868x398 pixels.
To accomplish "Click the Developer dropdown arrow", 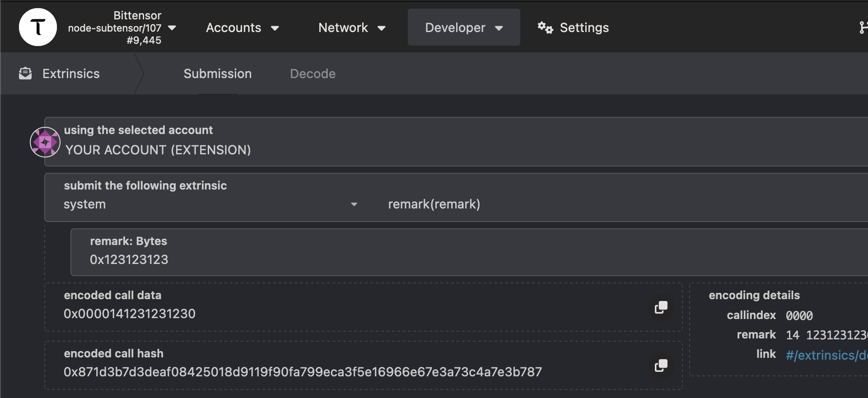I will coord(499,28).
